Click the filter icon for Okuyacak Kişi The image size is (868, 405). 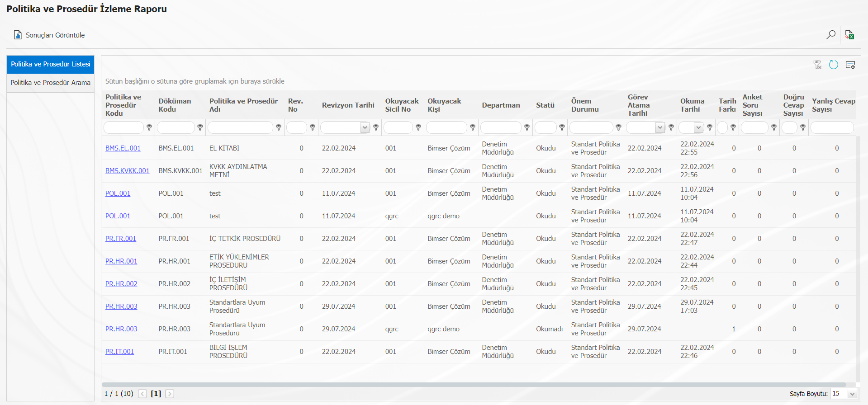tap(473, 127)
